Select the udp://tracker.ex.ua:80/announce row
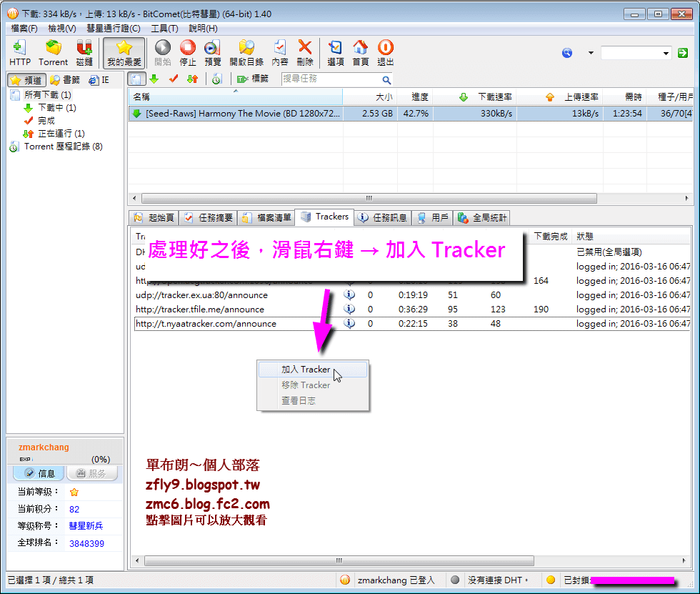This screenshot has height=594, width=700. [x=412, y=295]
